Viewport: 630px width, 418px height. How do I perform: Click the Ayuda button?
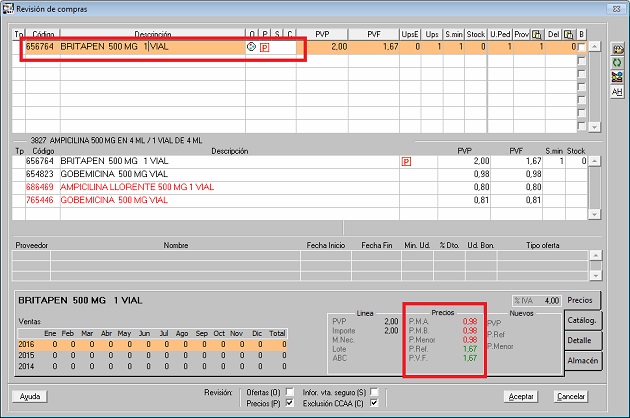coord(30,397)
